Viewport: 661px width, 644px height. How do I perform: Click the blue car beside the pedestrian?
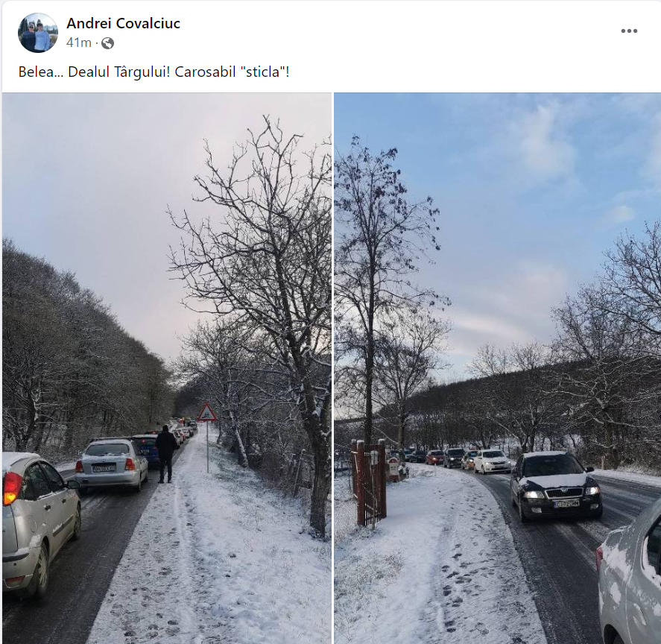click(x=146, y=450)
